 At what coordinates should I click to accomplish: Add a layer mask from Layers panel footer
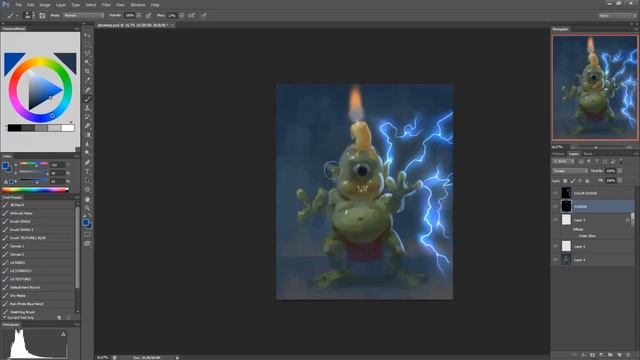593,356
